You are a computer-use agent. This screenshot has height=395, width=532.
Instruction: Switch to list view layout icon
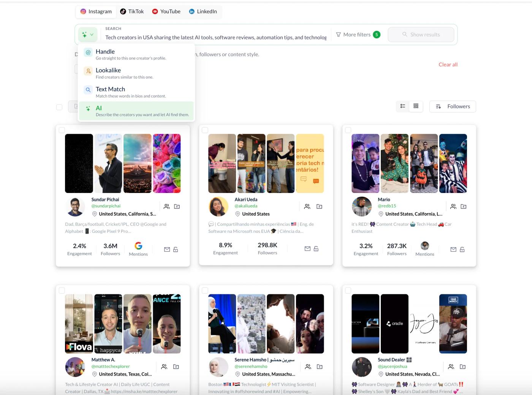coord(403,106)
